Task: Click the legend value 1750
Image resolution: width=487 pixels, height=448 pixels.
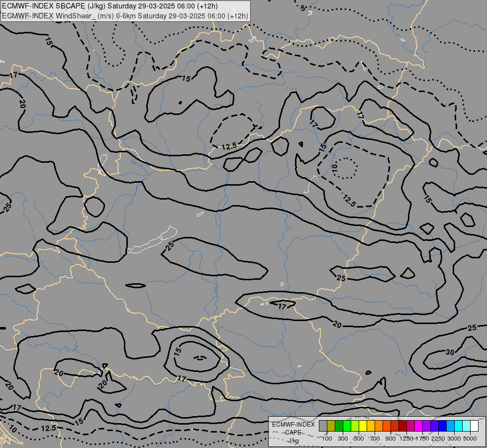Action: 422,439
